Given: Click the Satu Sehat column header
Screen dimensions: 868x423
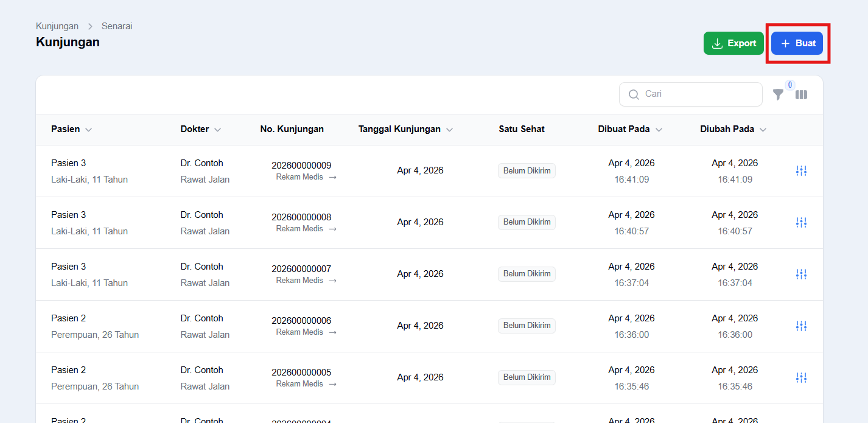Looking at the screenshot, I should point(522,129).
